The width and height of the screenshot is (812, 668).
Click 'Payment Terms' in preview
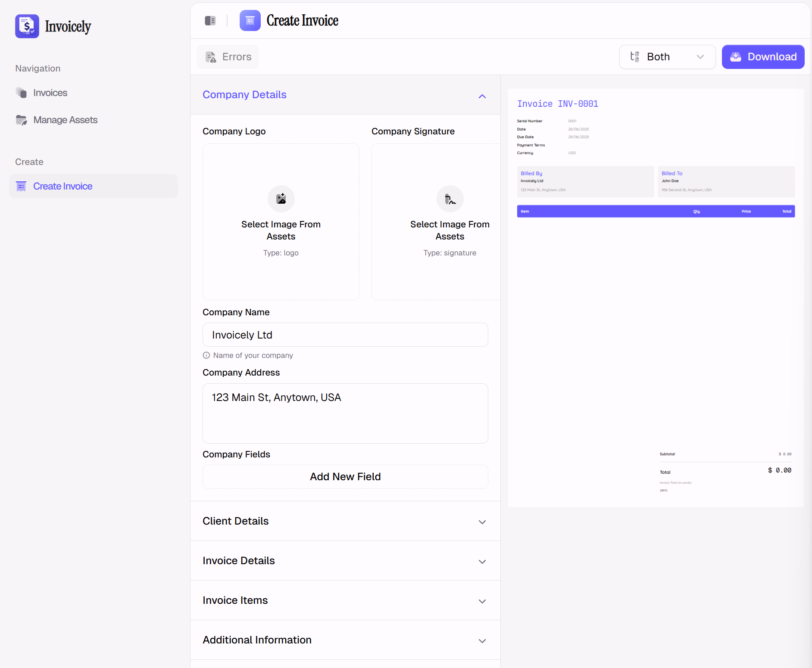[531, 145]
